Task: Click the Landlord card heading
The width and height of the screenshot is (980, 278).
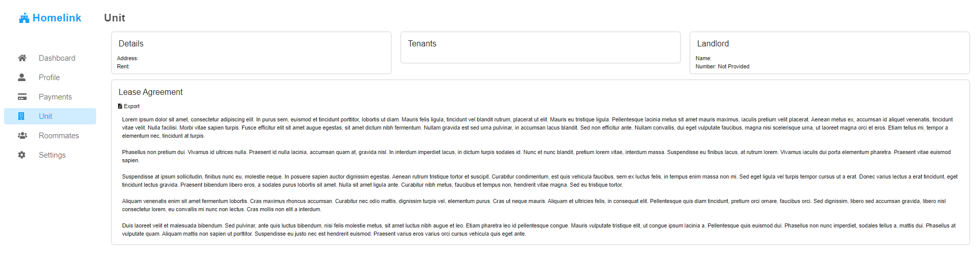Action: click(713, 44)
